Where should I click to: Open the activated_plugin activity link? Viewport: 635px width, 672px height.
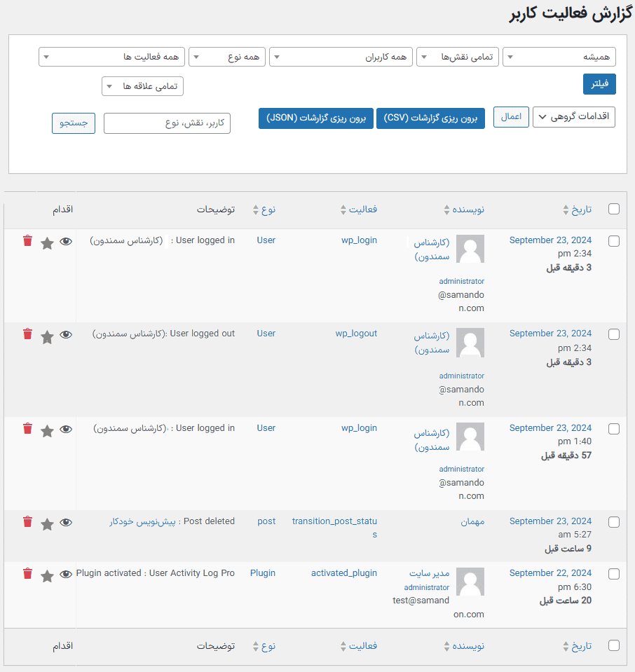coord(344,573)
